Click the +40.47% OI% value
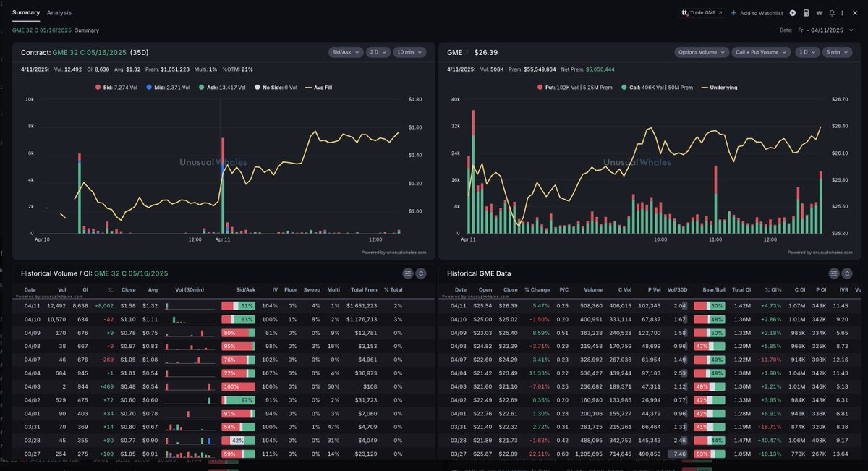 pos(770,440)
